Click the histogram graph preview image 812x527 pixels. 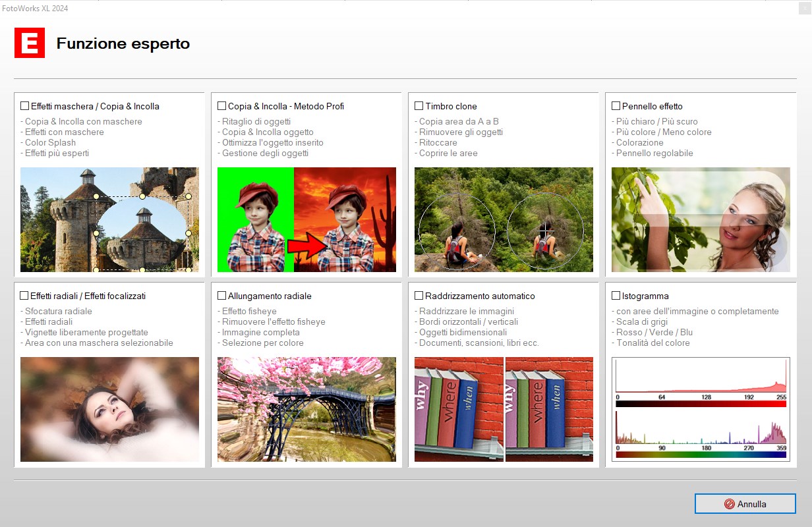click(x=701, y=409)
